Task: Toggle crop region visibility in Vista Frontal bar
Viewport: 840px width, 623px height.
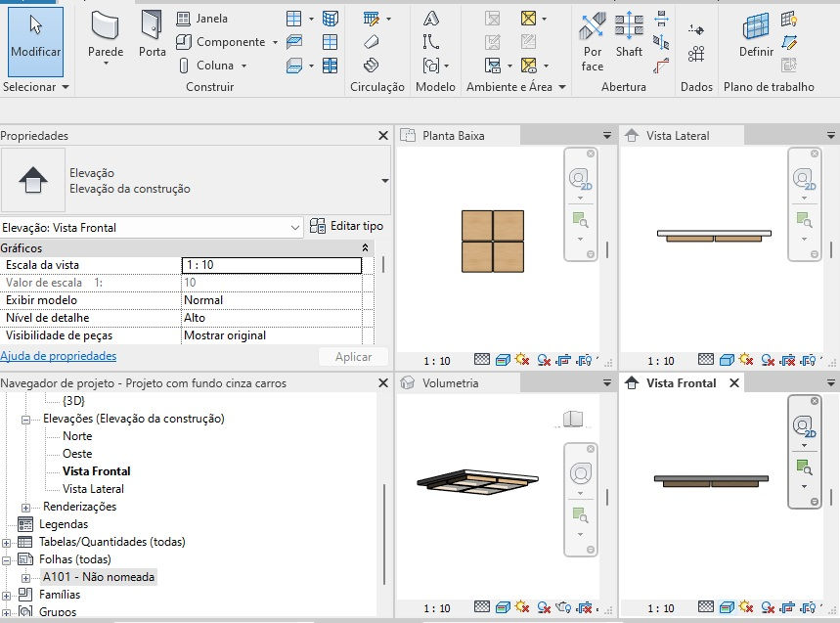Action: (x=809, y=608)
